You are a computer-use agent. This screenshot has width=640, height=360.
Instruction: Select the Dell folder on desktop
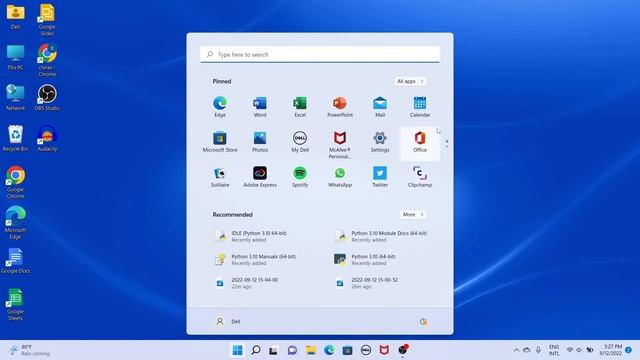[x=15, y=16]
